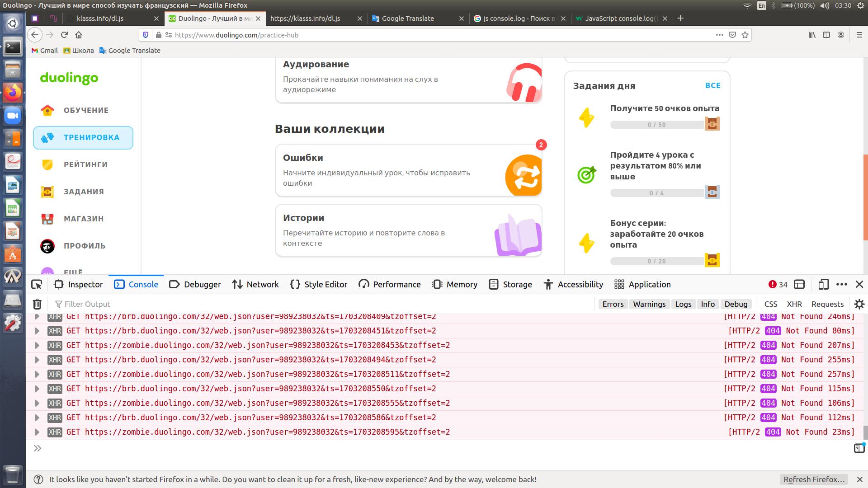Image resolution: width=868 pixels, height=488 pixels.
Task: Switch to the Network devtools tab
Action: point(255,284)
